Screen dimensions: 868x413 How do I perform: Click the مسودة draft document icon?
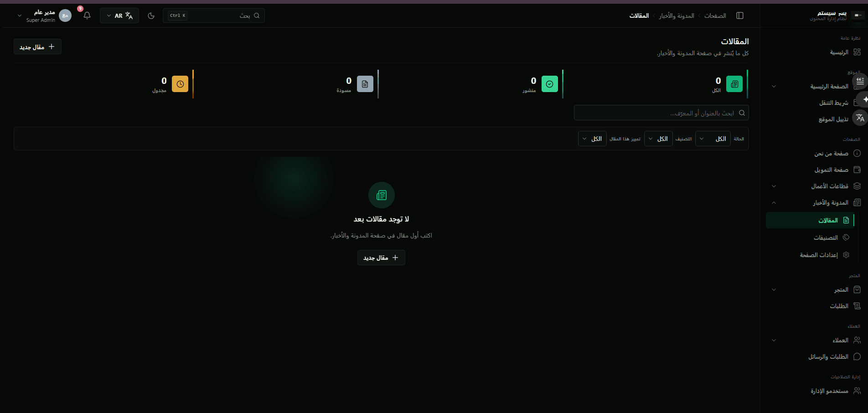click(x=365, y=84)
